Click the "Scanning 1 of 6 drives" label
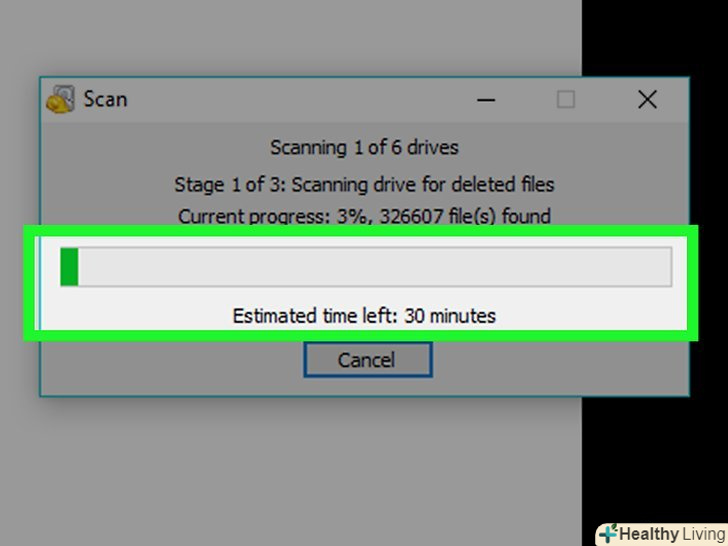 (364, 148)
